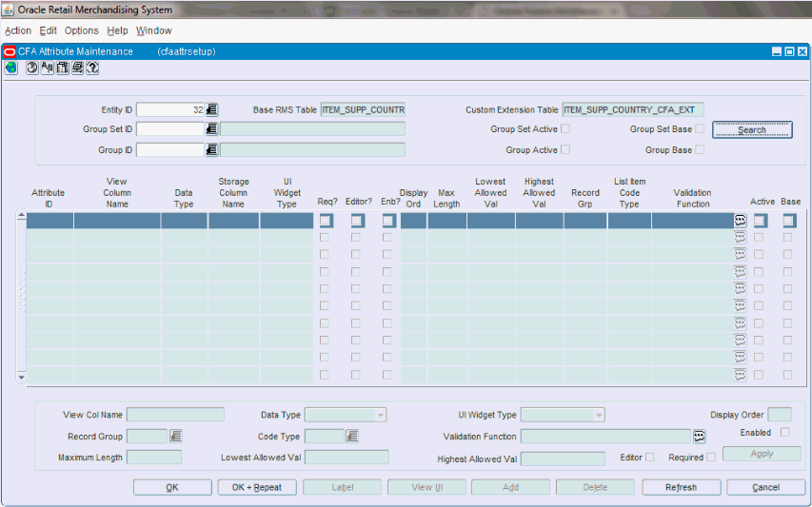The image size is (812, 507).
Task: Open the Data Type dropdown
Action: pos(381,415)
